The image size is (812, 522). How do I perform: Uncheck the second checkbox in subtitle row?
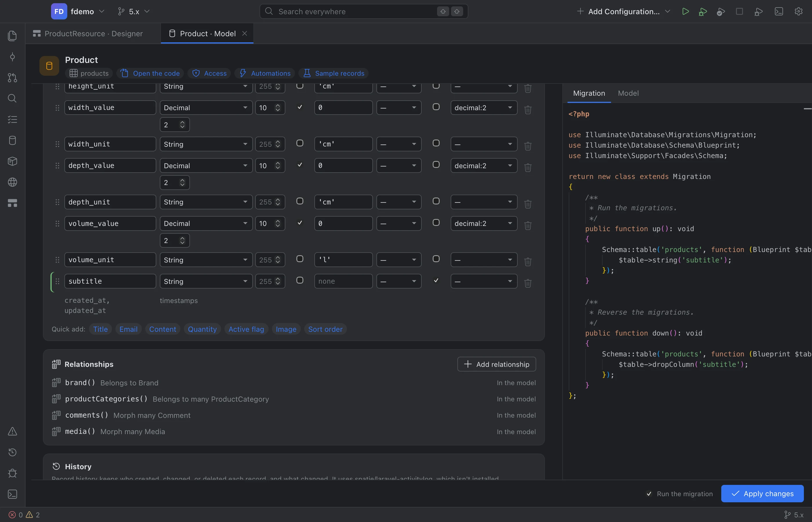coord(436,280)
